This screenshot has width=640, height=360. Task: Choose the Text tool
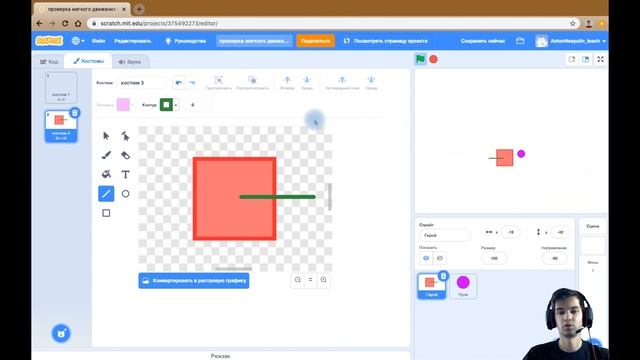(125, 174)
